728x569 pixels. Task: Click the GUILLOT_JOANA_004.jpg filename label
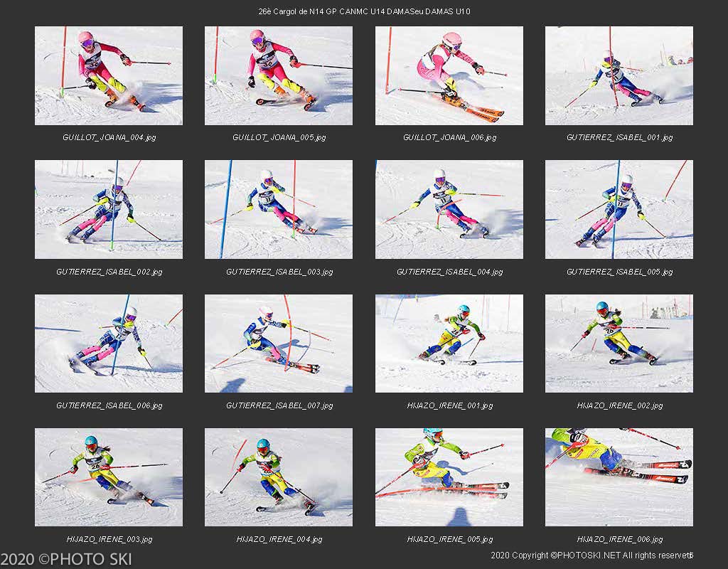point(109,137)
